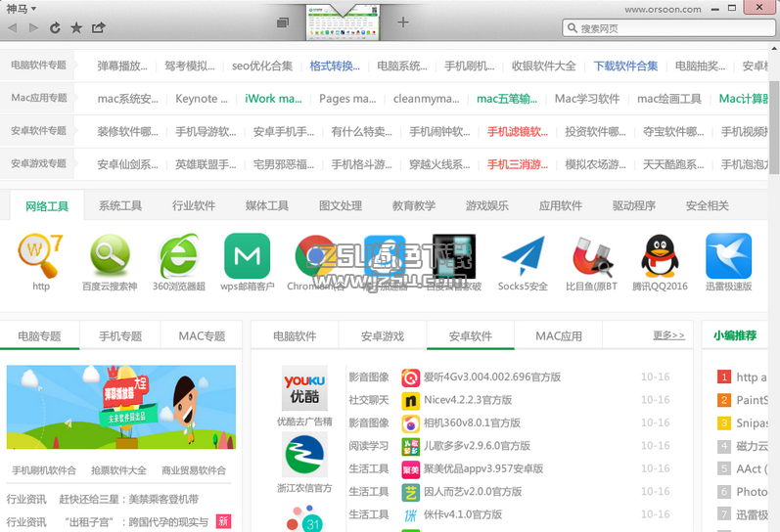Switch to 系统工具 category tab
The width and height of the screenshot is (780, 532).
pos(119,205)
